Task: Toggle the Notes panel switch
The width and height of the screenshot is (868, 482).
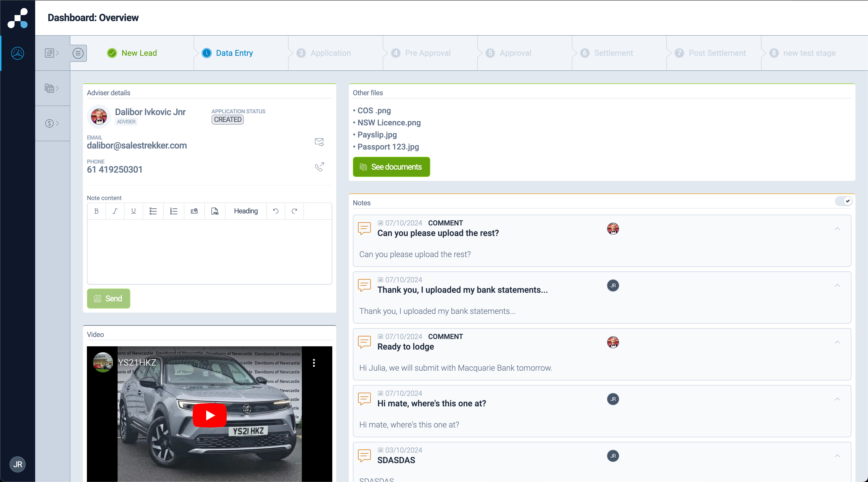Action: (x=843, y=201)
